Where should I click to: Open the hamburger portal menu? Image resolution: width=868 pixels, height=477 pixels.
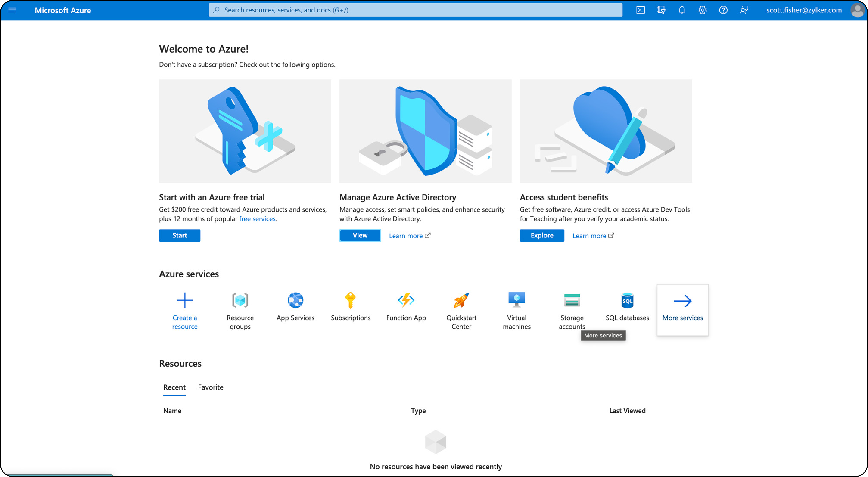coord(12,10)
